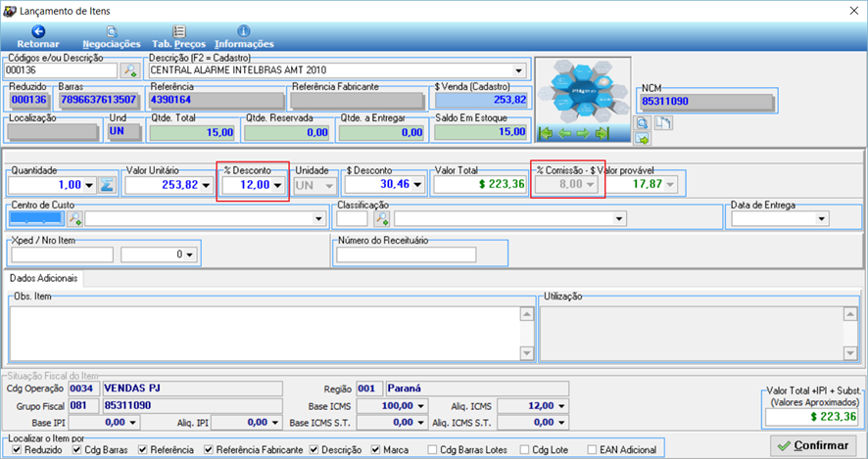Screen dimensions: 868x459
Task: Click the Classificação code field
Action: point(352,219)
